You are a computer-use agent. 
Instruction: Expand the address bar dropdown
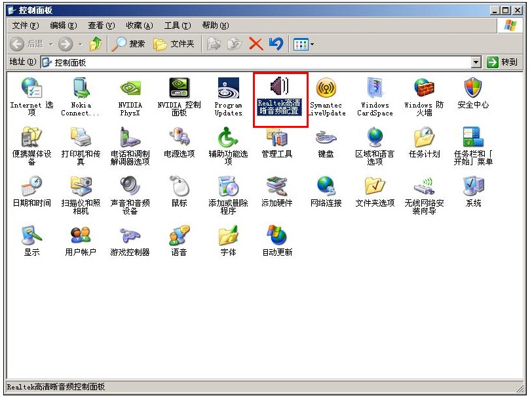point(476,62)
